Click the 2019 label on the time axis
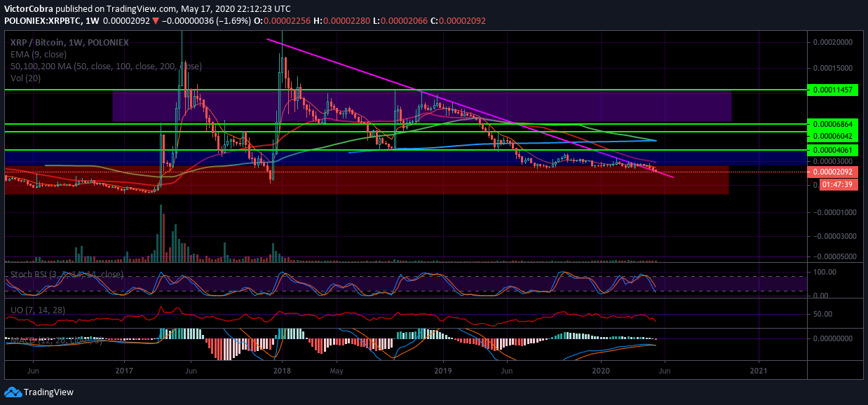The image size is (868, 405). pyautogui.click(x=443, y=369)
